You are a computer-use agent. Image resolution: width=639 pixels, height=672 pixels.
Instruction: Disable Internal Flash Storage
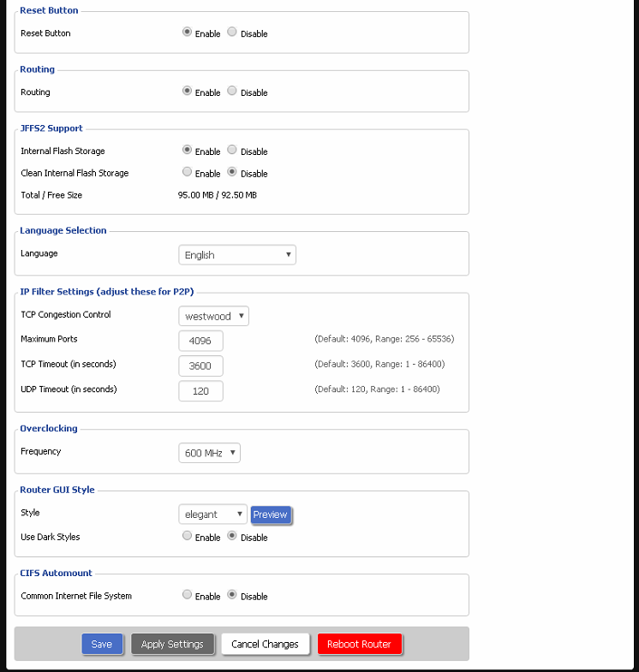coord(232,150)
